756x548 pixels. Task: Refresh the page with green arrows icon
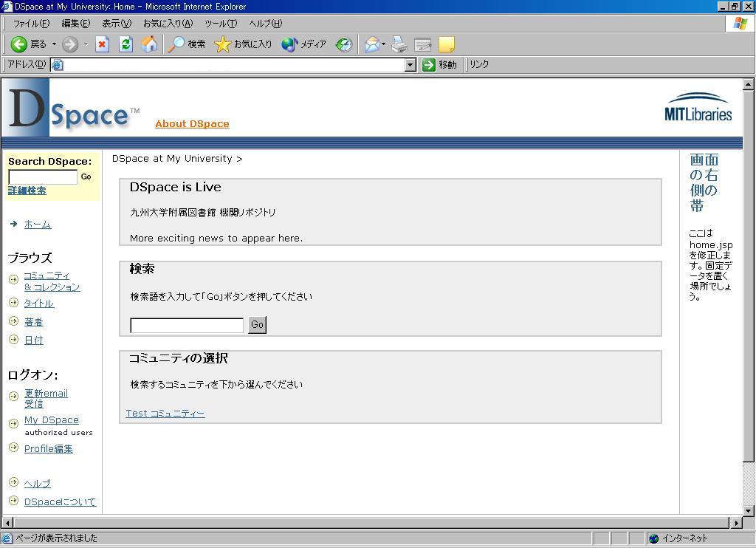(x=126, y=44)
